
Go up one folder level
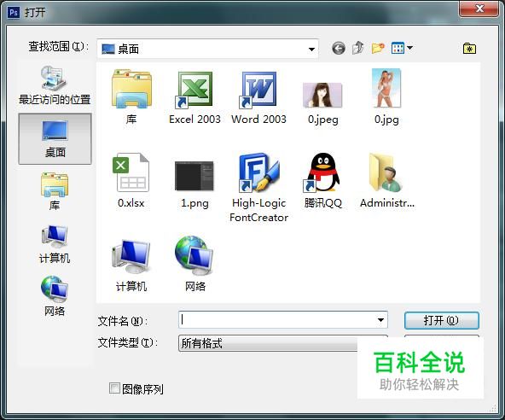pyautogui.click(x=358, y=48)
